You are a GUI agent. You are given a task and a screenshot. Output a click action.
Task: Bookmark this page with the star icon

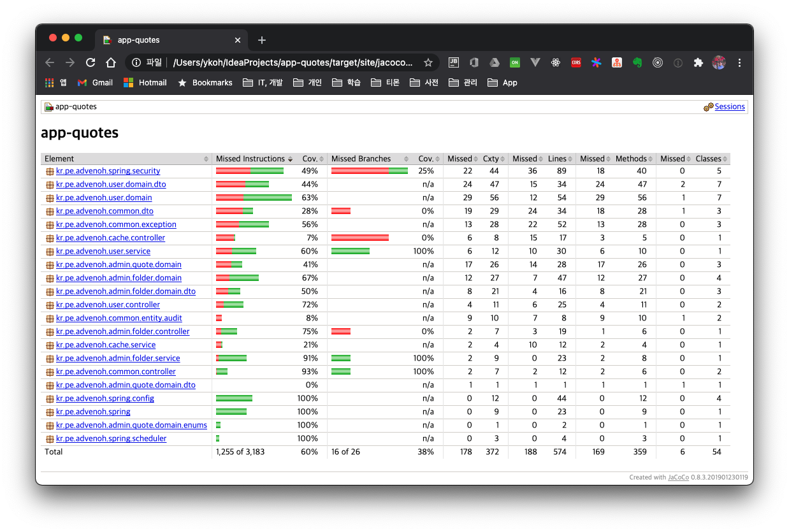(428, 62)
